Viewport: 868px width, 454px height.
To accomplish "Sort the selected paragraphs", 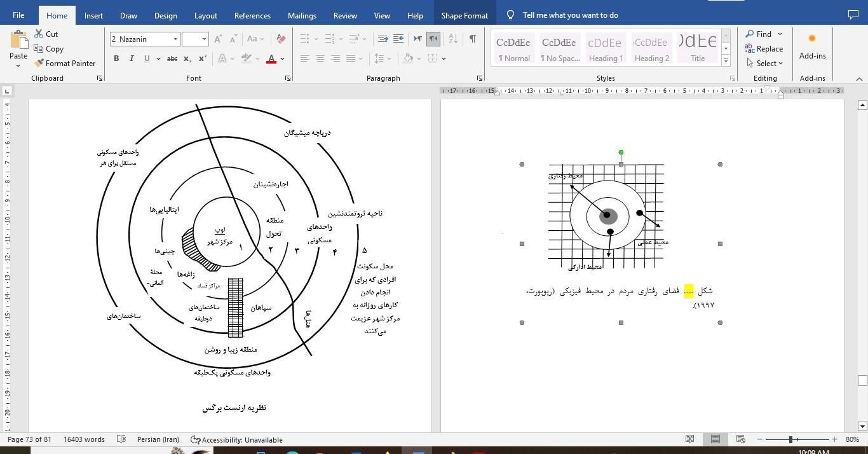I will click(x=453, y=39).
